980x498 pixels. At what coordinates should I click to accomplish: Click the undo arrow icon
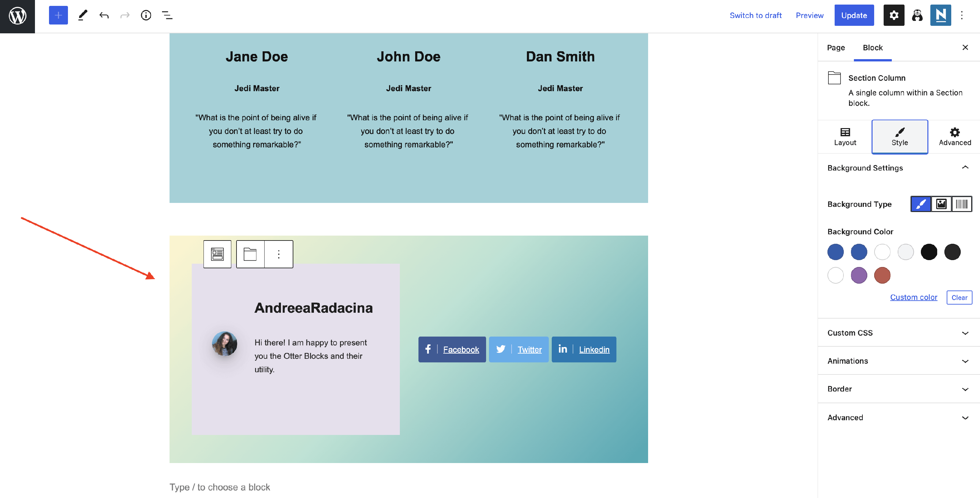104,16
